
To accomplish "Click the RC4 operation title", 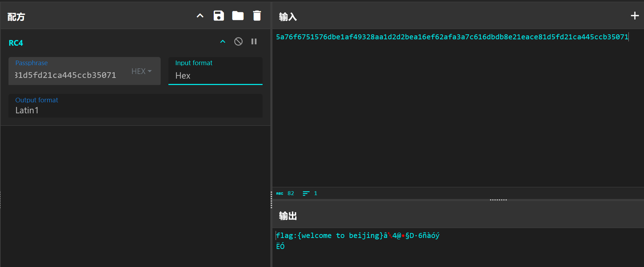I will (x=16, y=43).
